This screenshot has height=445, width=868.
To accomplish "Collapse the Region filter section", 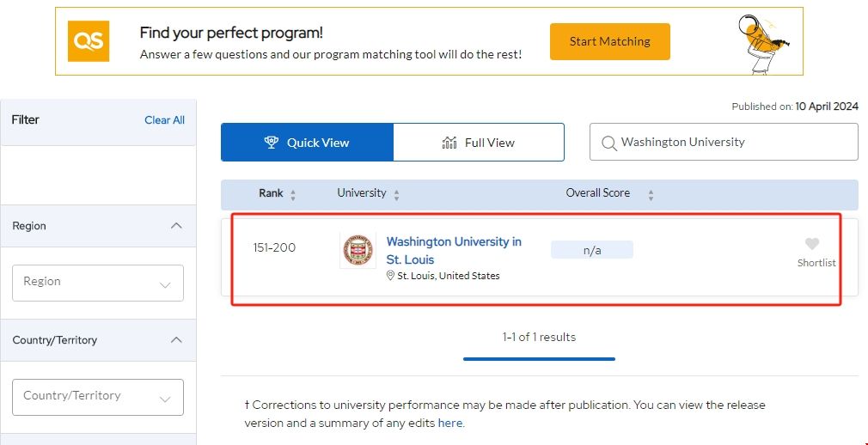I will click(176, 226).
